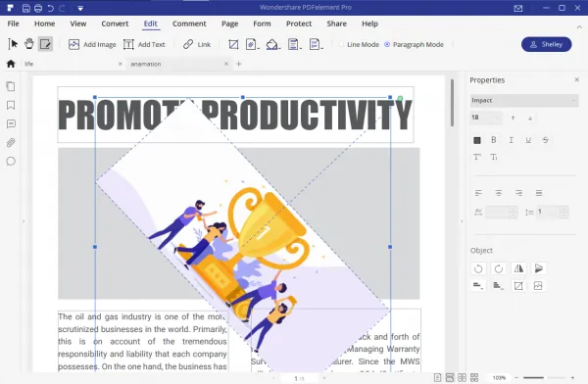Open the Background dropdown tool
The width and height of the screenshot is (588, 384).
tap(273, 44)
